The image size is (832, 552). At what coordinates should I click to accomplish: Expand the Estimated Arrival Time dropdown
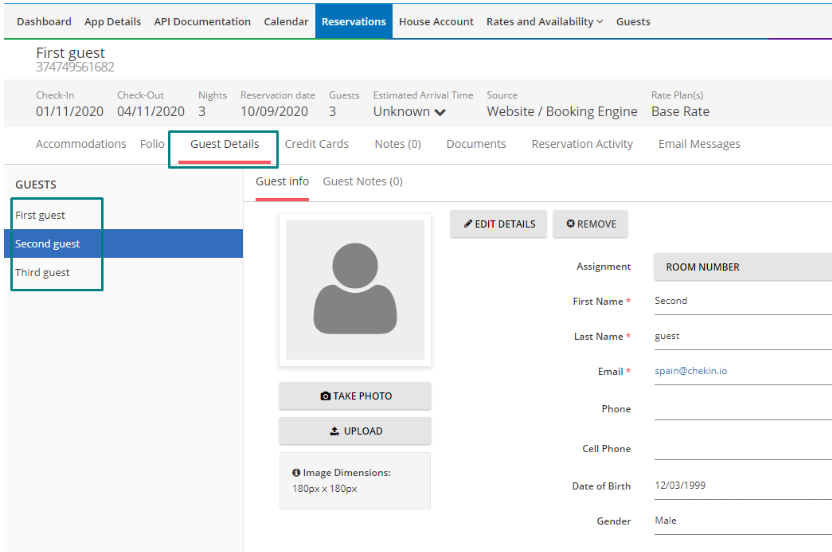(x=410, y=112)
